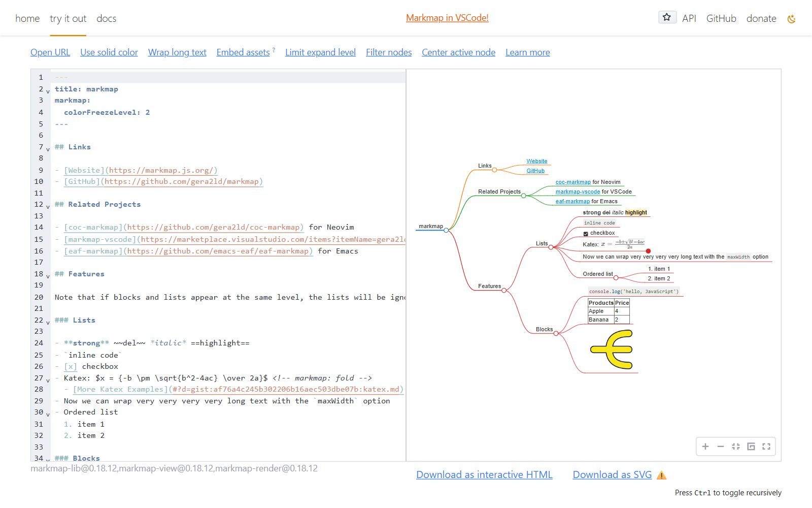812x508 pixels.
Task: Click the Markmap in VSCode! link
Action: (447, 18)
